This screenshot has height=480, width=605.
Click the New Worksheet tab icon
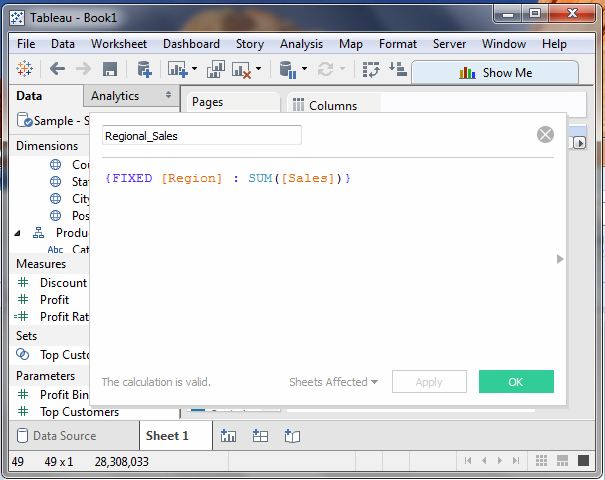click(x=228, y=436)
